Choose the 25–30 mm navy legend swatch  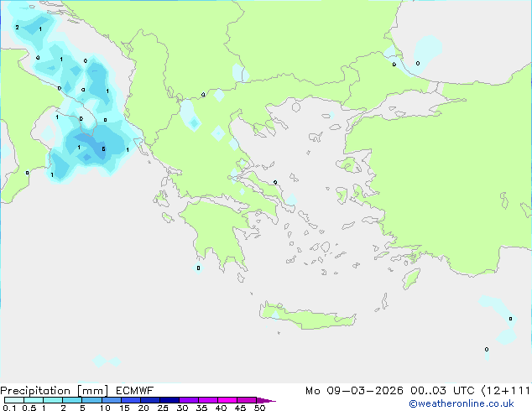[x=169, y=400]
